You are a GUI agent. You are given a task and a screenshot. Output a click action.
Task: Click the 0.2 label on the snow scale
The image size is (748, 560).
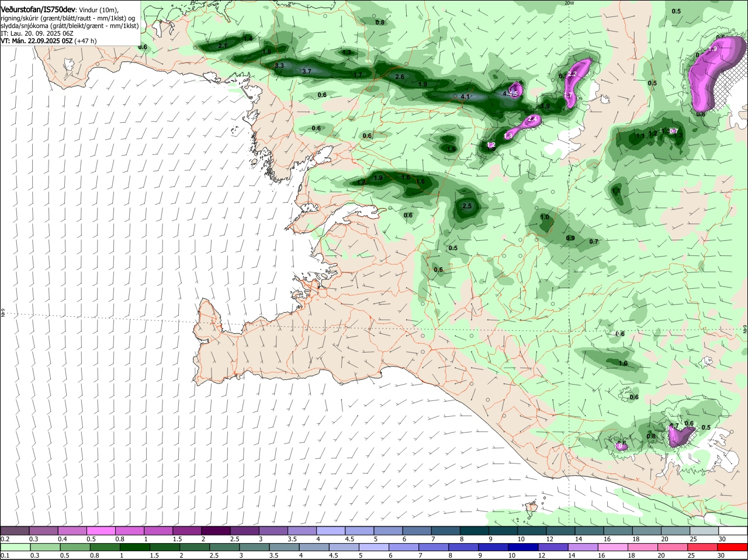(5, 539)
